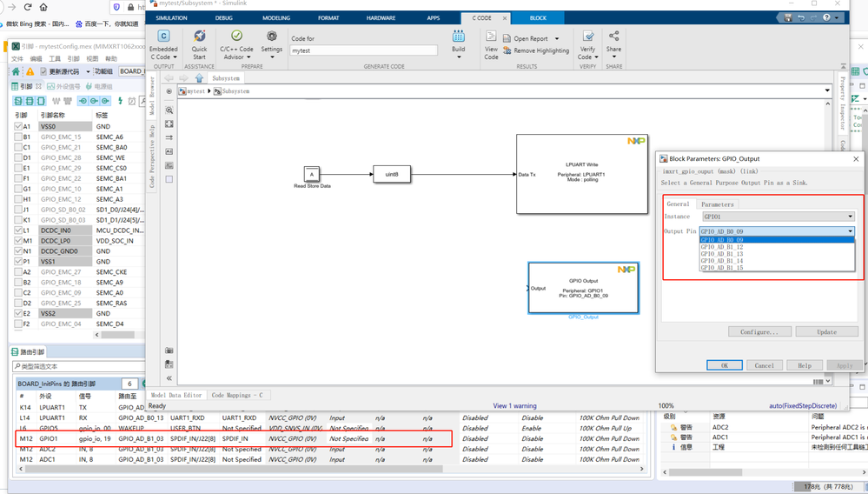Undo via quick access toolbar arrow
This screenshot has height=494, width=868.
[x=801, y=17]
